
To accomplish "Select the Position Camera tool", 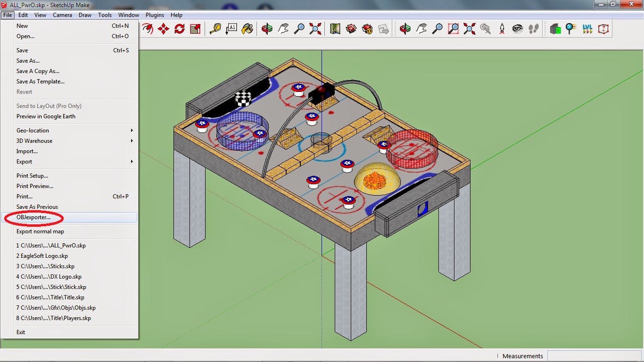I will [502, 29].
